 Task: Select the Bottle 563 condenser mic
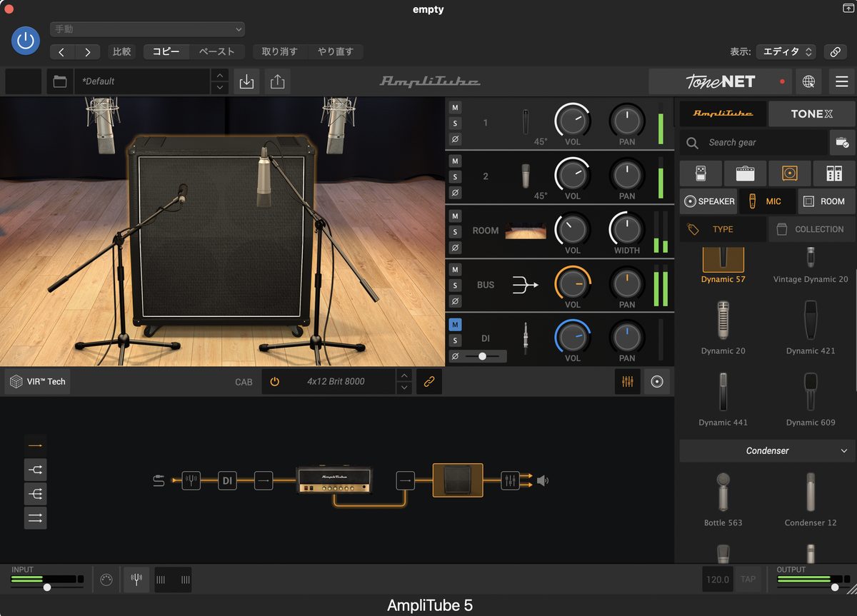(x=723, y=500)
